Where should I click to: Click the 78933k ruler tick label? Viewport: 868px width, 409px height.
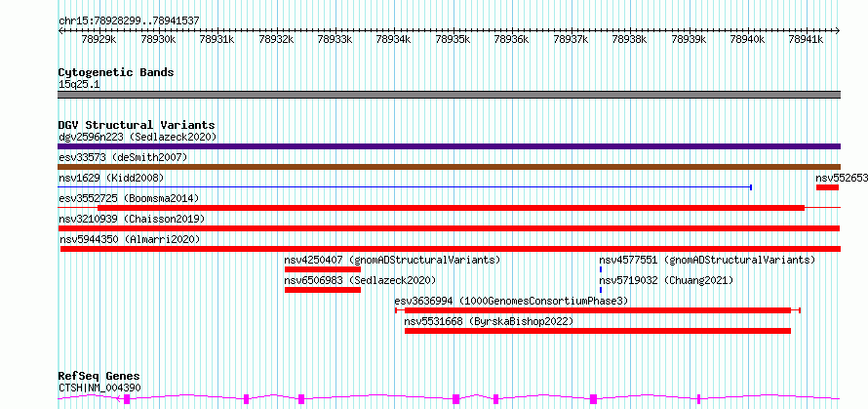pos(335,39)
